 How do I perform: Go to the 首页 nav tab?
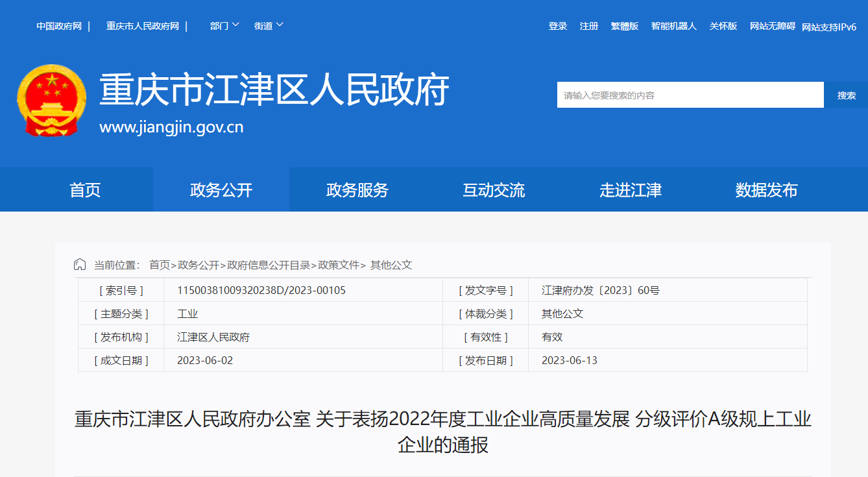coord(85,190)
